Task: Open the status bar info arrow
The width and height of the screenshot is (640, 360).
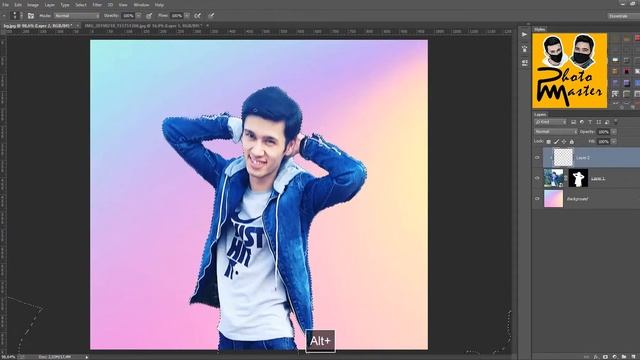Action: [87, 357]
